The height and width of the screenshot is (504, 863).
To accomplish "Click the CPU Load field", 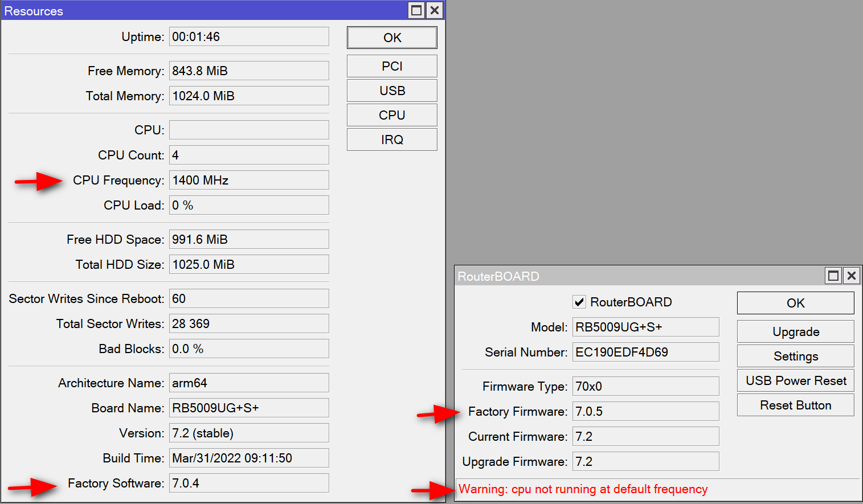I will [249, 205].
